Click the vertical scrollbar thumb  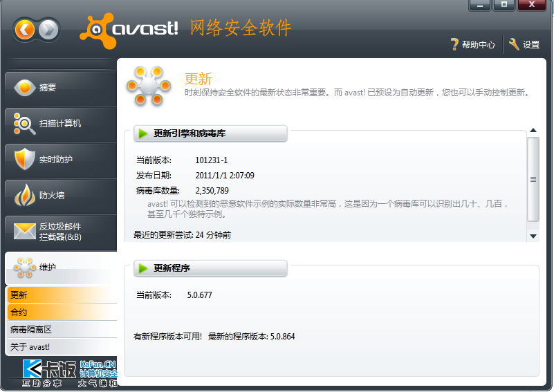point(533,179)
